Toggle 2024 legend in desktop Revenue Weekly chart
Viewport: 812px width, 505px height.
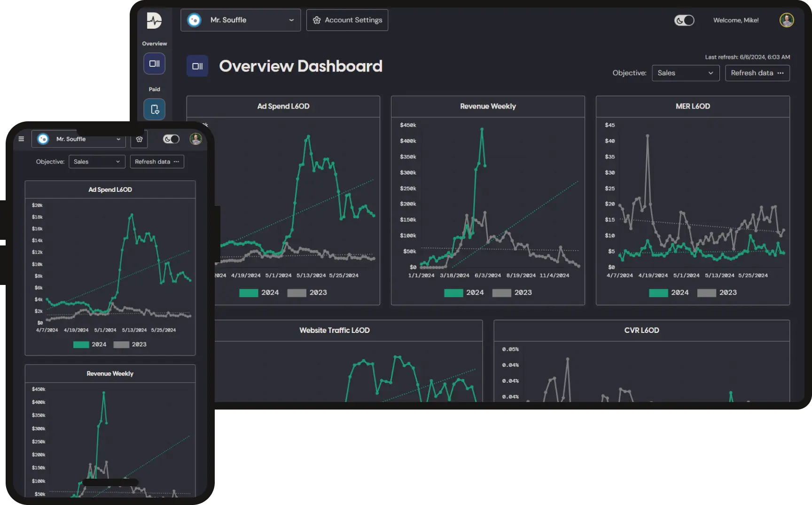(x=464, y=292)
